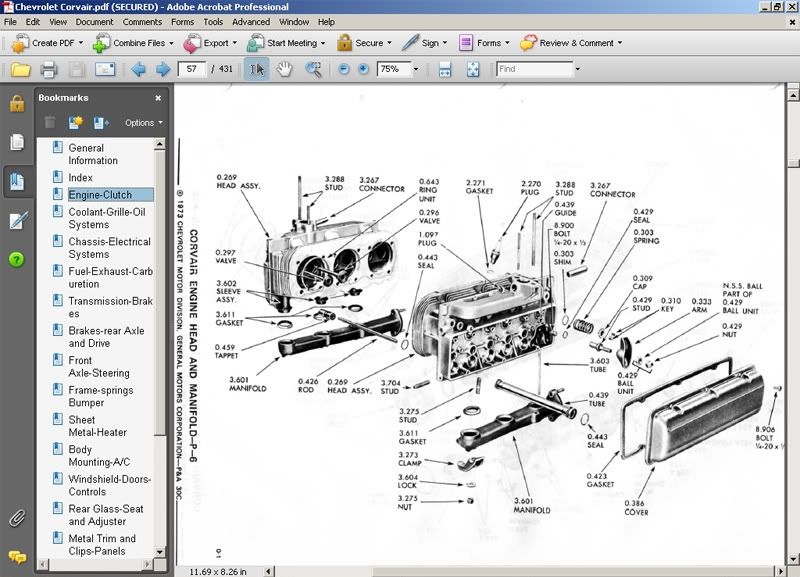Toggle the Bookmarks panel icon
This screenshot has width=800, height=577.
tap(17, 181)
